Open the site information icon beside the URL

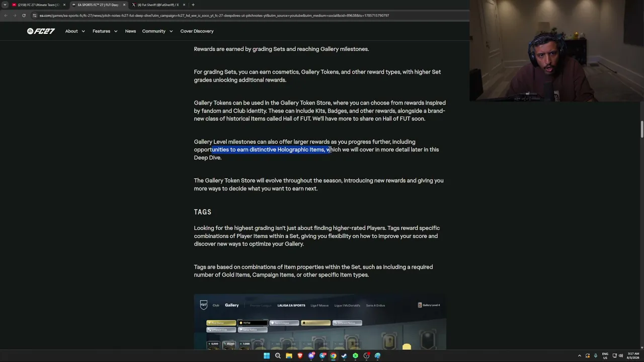(x=35, y=16)
